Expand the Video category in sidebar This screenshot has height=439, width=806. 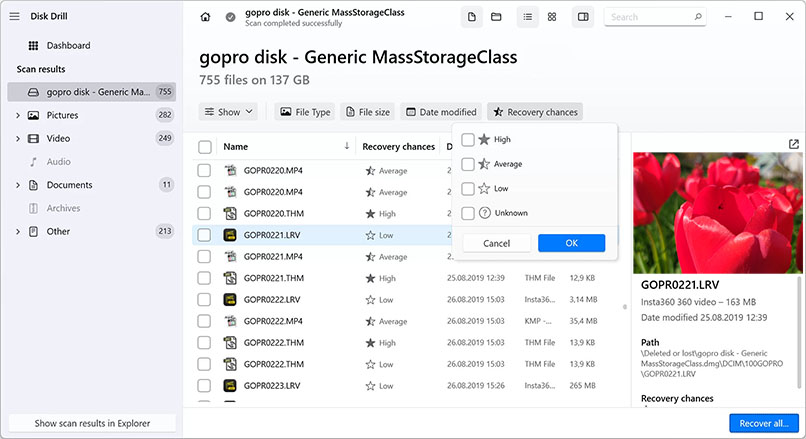[18, 138]
